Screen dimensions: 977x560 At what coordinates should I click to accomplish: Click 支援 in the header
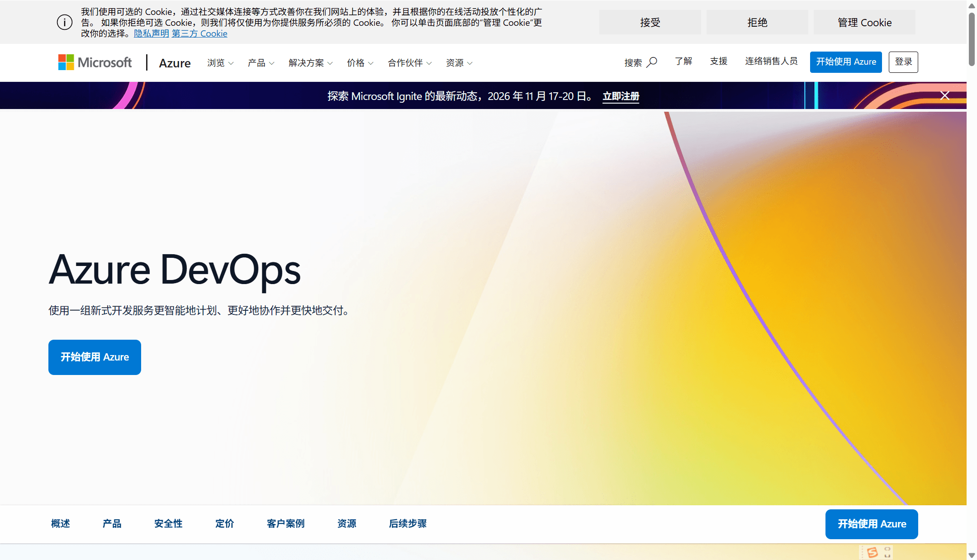(x=719, y=62)
